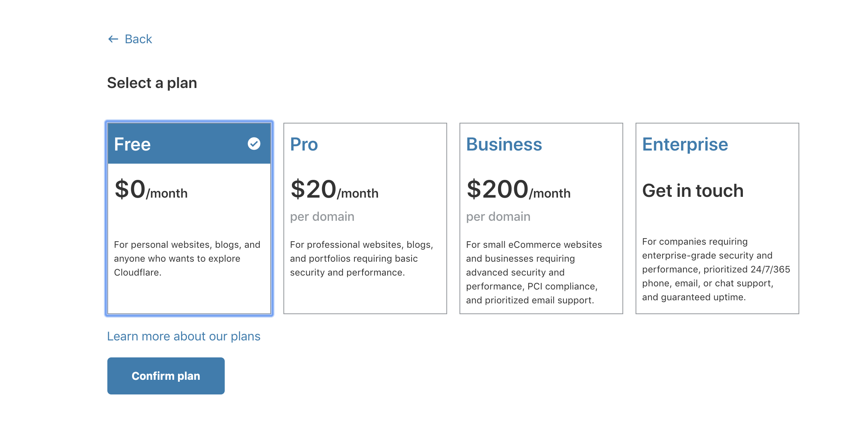Click per domain text under Business price
This screenshot has height=440, width=868.
[498, 217]
